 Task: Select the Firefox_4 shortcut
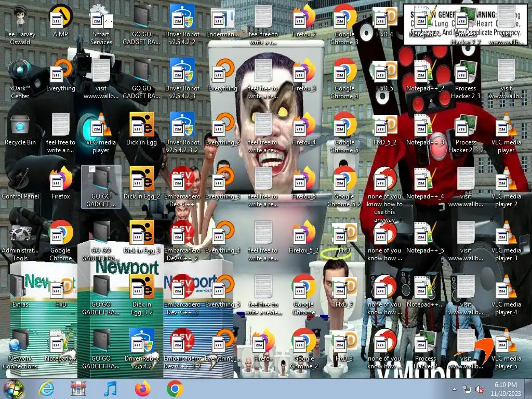[303, 129]
